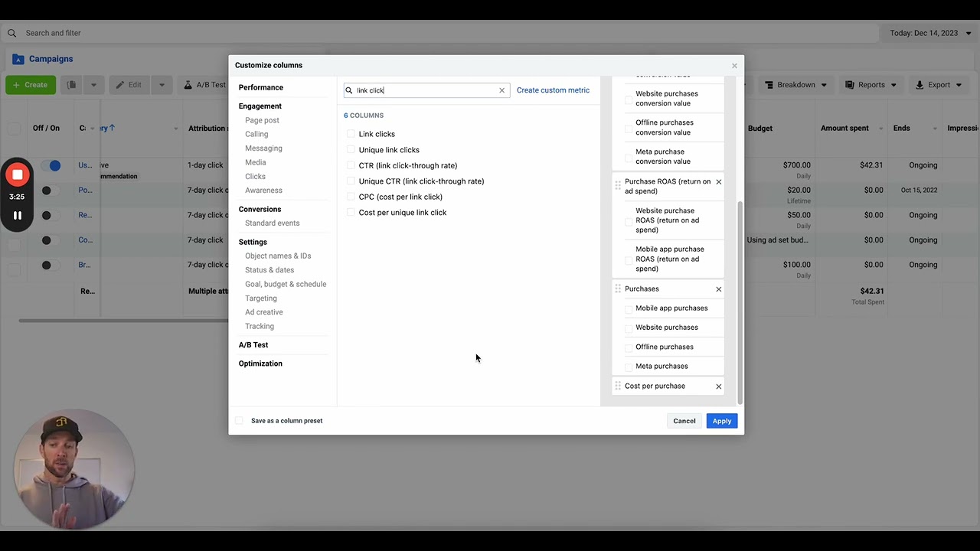Image resolution: width=980 pixels, height=551 pixels.
Task: Remove Purchase ROAS column with its X
Action: pos(718,182)
